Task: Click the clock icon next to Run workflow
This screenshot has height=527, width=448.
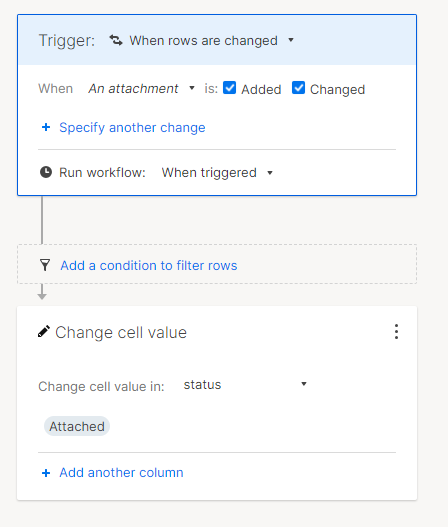Action: tap(46, 172)
